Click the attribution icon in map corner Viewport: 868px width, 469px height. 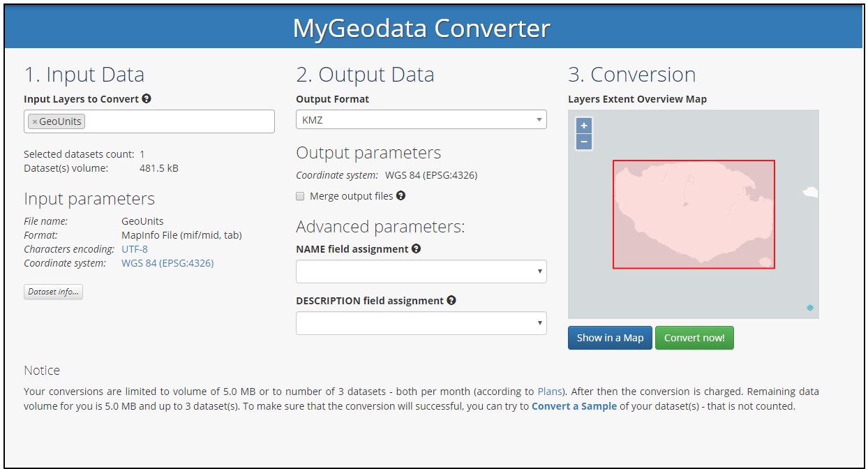point(810,308)
